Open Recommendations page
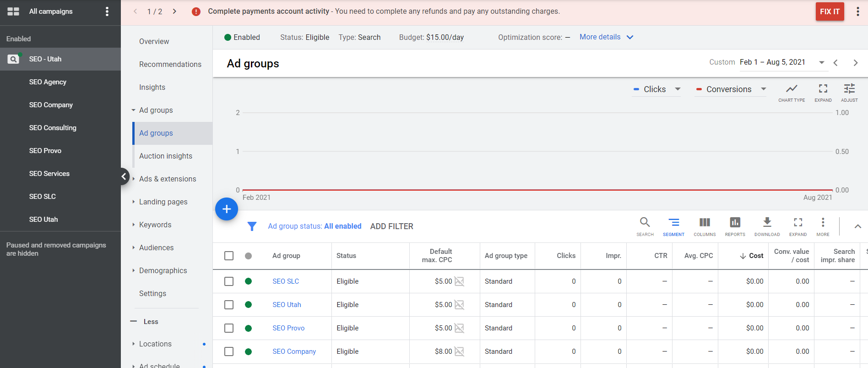The image size is (868, 368). pos(170,64)
